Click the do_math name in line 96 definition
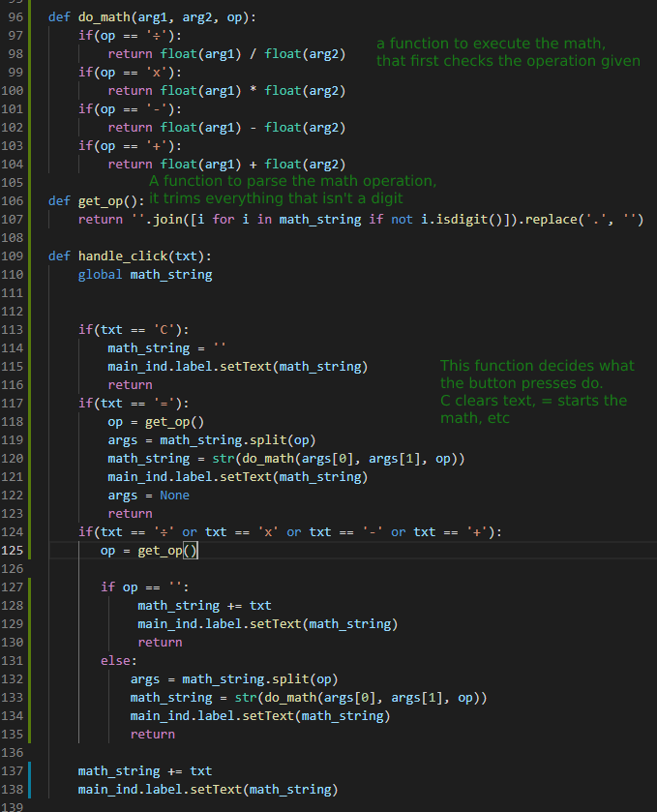Image resolution: width=657 pixels, height=812 pixels. (105, 17)
